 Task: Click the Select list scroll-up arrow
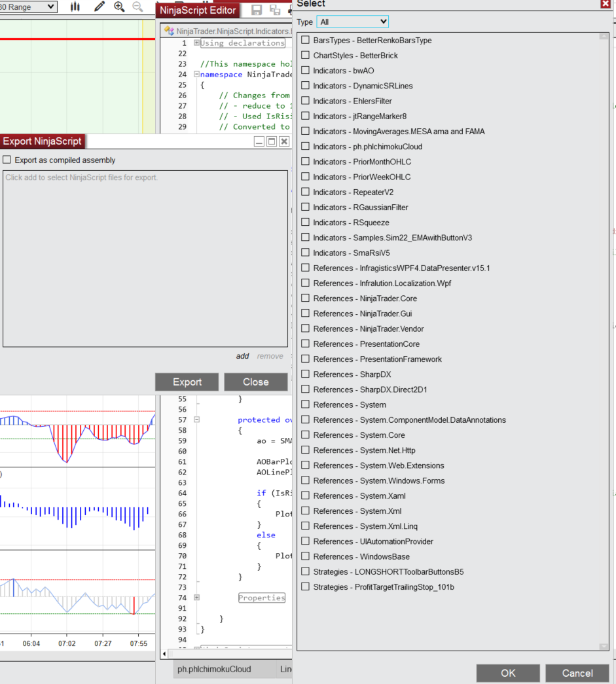tap(604, 37)
